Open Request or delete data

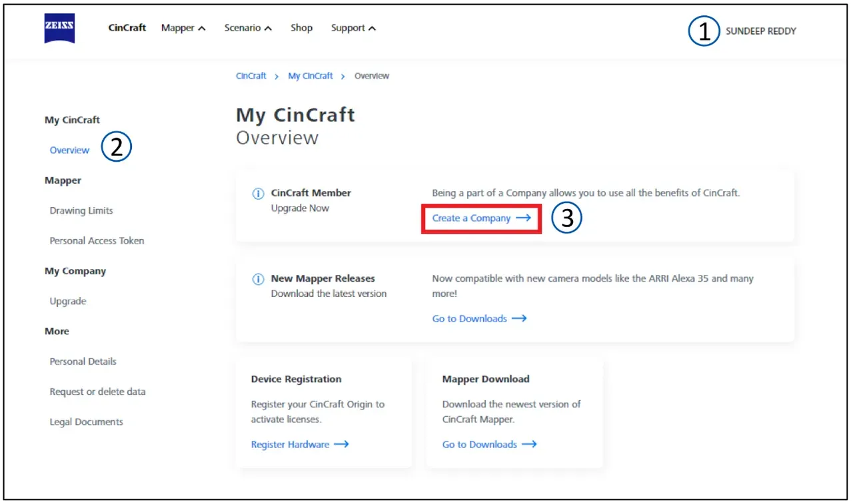coord(97,392)
